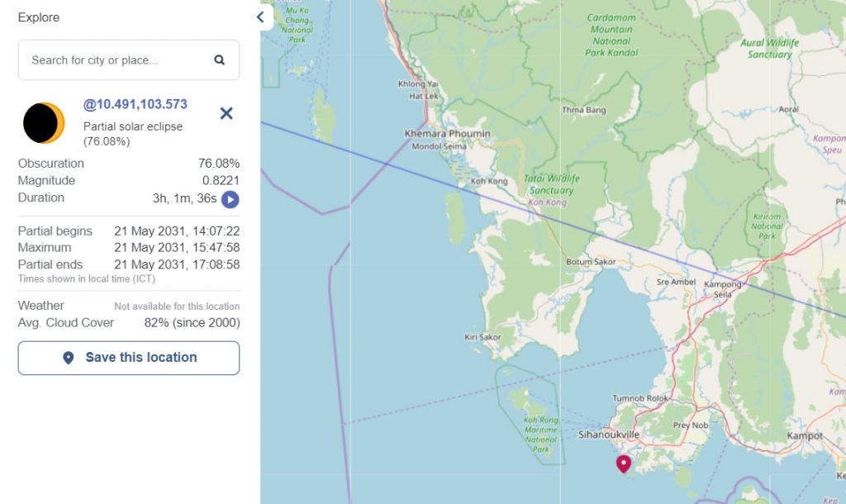The image size is (846, 504).
Task: Click the Kampot city label
Action: [805, 435]
